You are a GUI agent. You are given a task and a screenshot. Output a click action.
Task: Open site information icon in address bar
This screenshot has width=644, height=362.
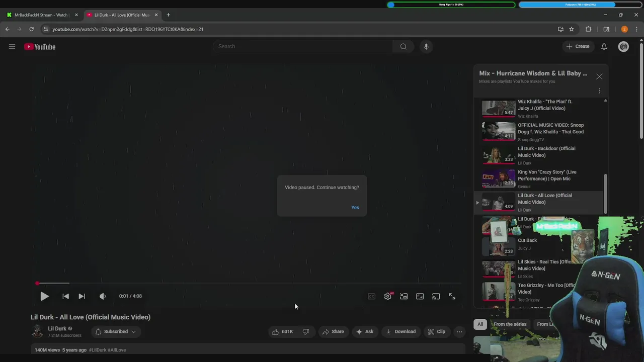[46, 29]
